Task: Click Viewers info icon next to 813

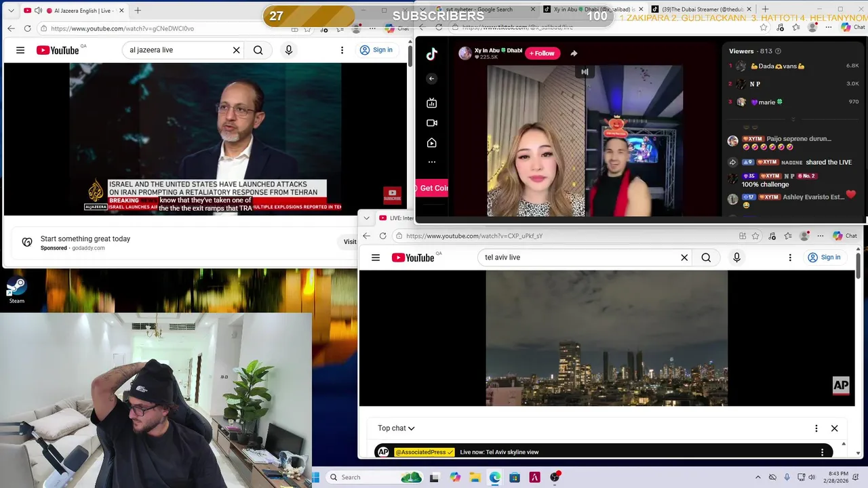Action: click(x=778, y=51)
